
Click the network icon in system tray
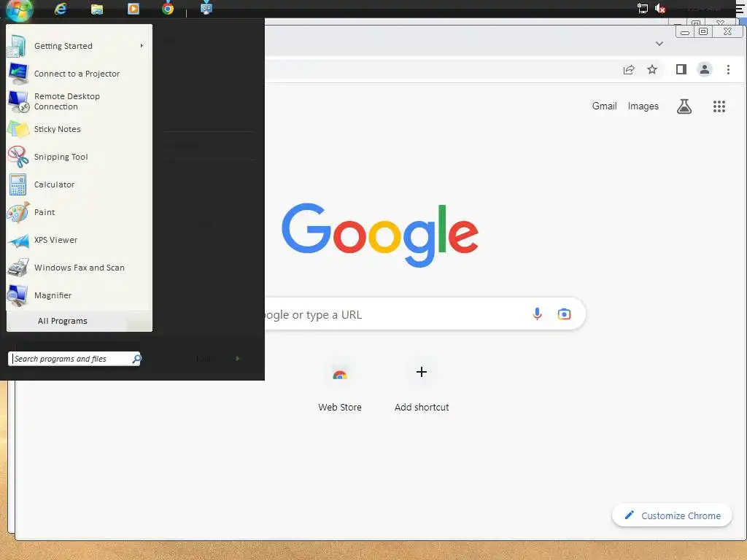(642, 8)
